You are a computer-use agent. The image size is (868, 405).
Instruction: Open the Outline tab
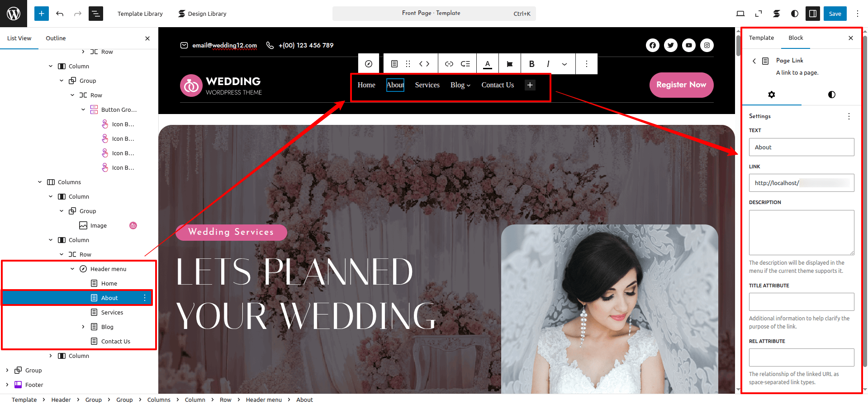56,38
